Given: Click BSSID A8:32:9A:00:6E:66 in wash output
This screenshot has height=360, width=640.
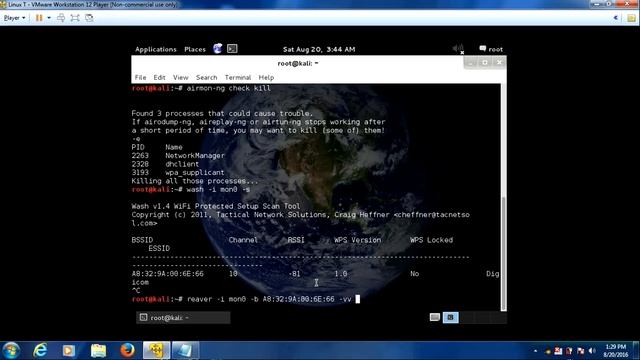Looking at the screenshot, I should pyautogui.click(x=167, y=274).
